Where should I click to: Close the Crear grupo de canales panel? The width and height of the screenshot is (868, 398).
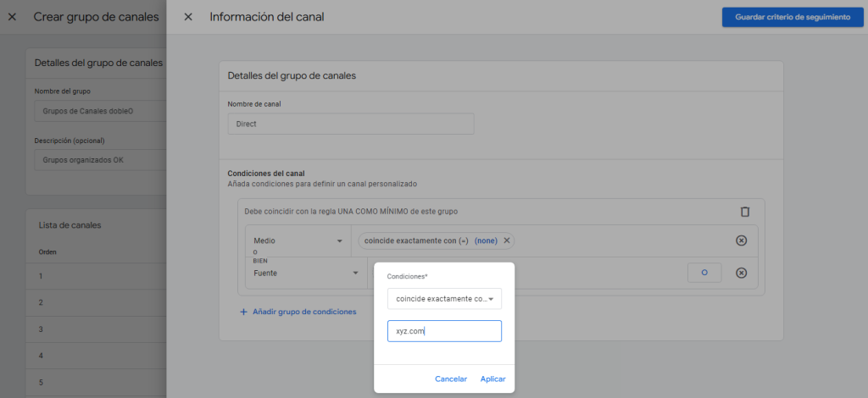[x=12, y=17]
